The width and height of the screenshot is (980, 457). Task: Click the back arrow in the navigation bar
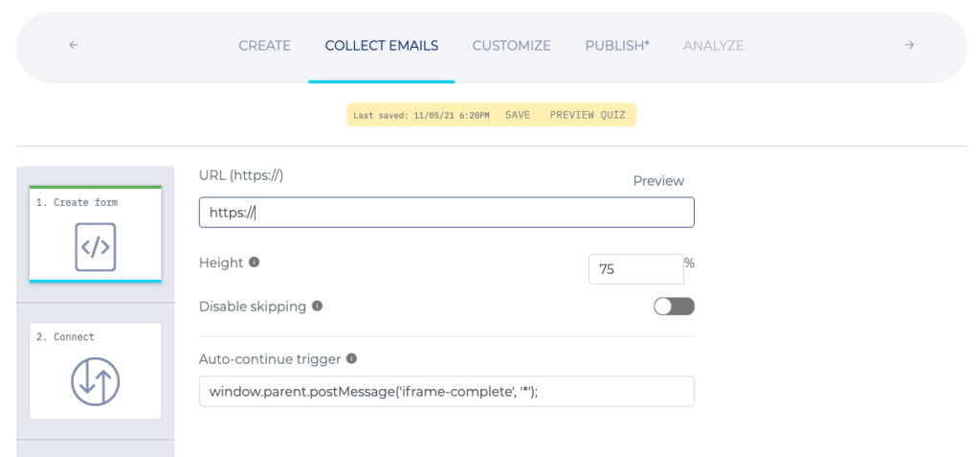[74, 45]
